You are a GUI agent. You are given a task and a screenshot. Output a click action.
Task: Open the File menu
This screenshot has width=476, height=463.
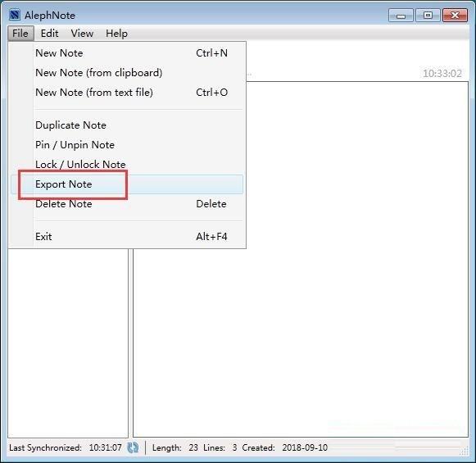click(x=20, y=33)
